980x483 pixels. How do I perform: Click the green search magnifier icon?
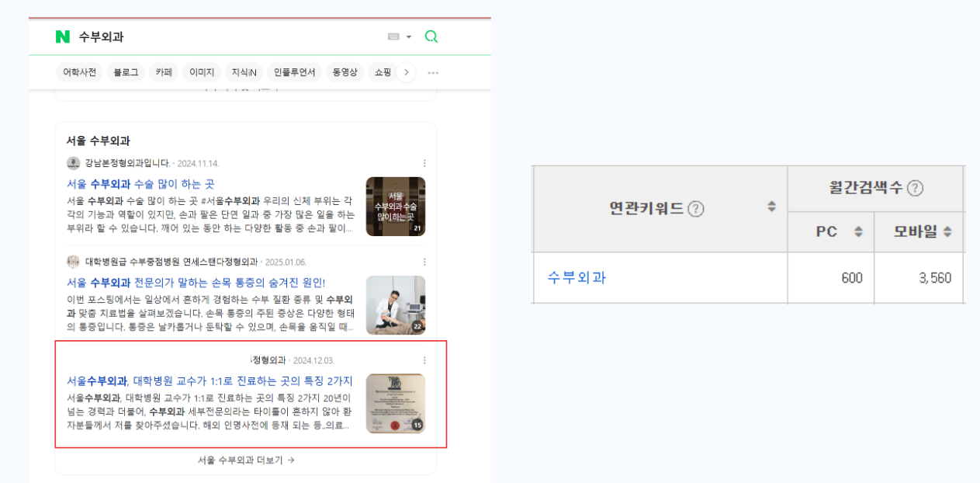(x=431, y=36)
